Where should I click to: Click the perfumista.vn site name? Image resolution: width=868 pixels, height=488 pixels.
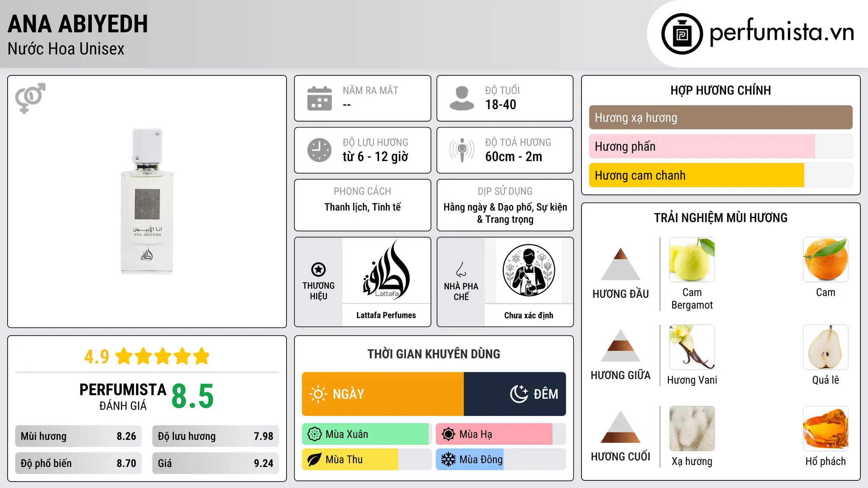pyautogui.click(x=782, y=32)
